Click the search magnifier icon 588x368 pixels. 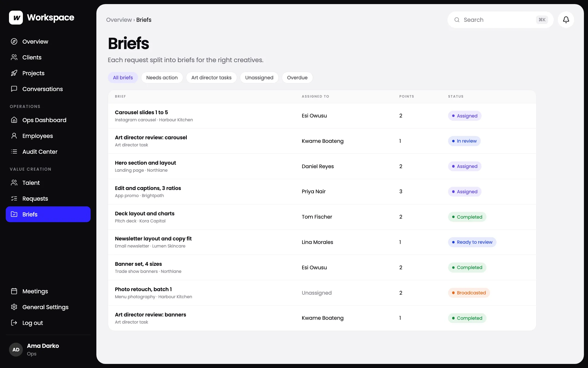coord(457,20)
